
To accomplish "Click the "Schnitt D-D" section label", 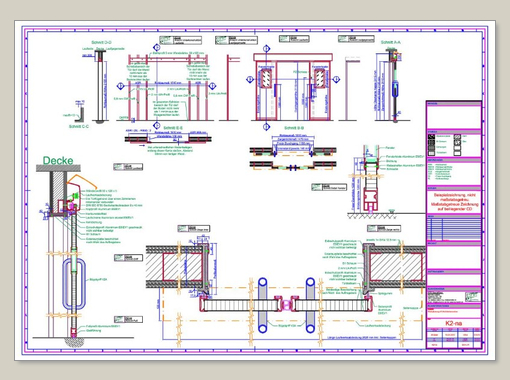I will point(101,43).
